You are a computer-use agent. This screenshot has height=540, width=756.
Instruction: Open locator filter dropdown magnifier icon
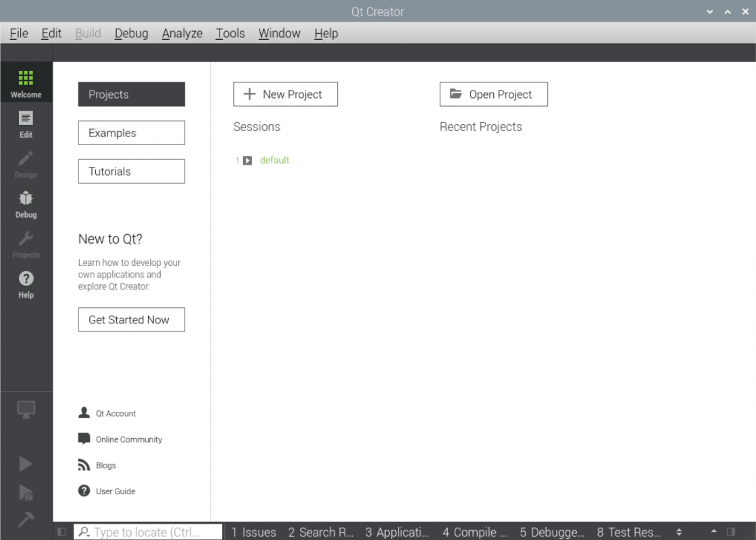tap(84, 533)
